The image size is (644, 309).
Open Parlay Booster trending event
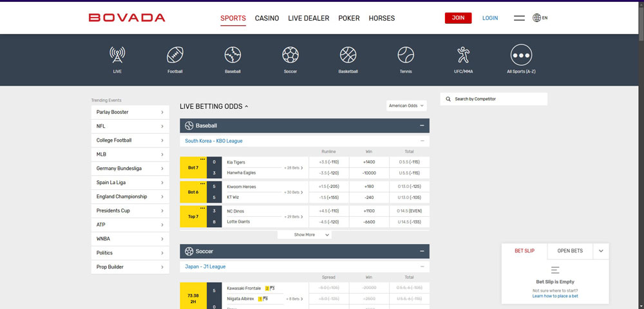click(130, 112)
